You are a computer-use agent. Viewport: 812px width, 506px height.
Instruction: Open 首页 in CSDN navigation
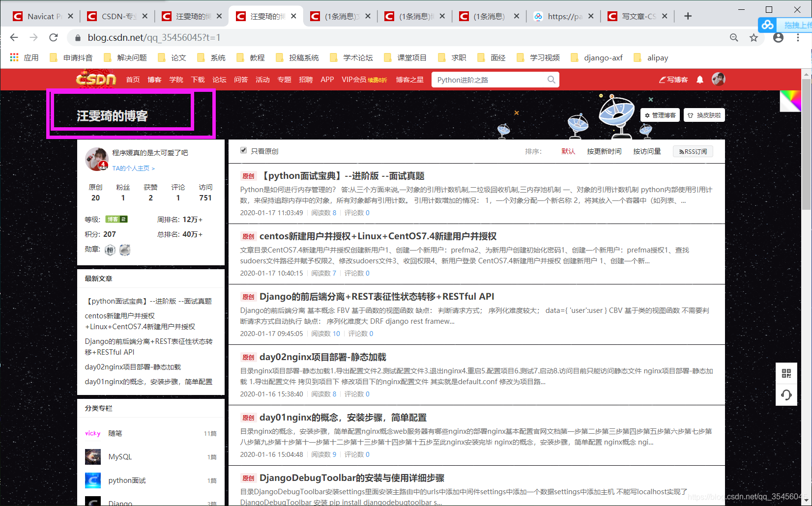tap(133, 80)
